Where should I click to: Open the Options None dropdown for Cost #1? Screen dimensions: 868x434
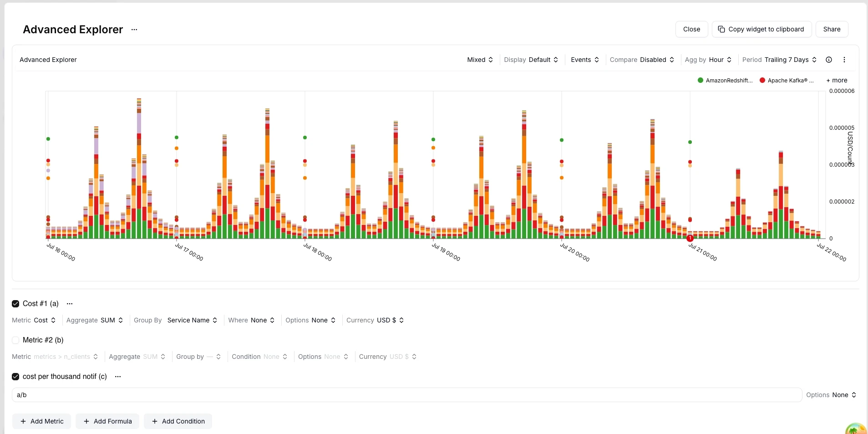coord(310,320)
